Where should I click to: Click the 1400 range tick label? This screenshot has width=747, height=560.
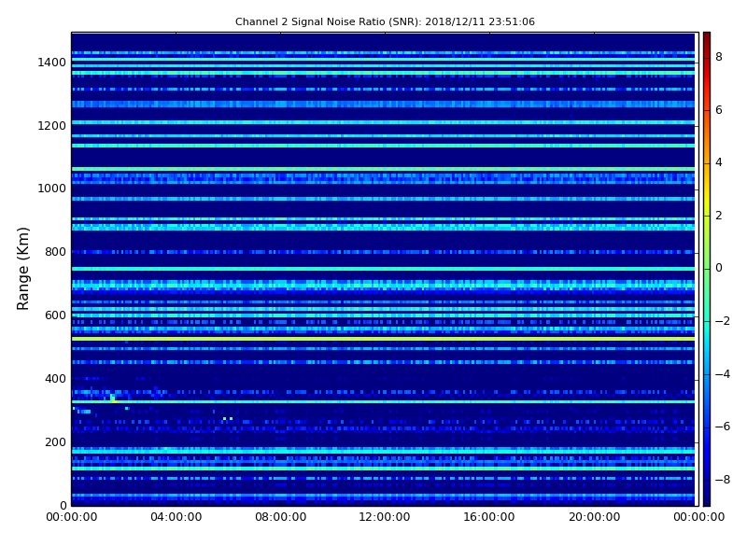52,63
